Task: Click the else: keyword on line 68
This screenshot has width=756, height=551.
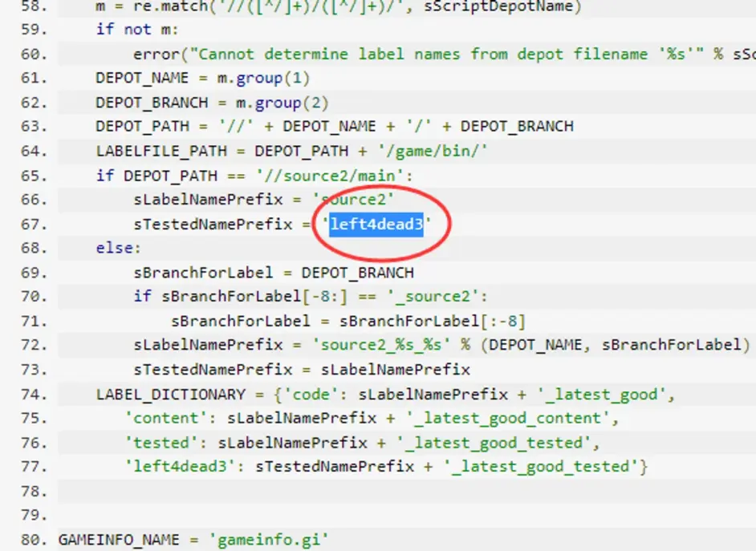Action: [118, 248]
